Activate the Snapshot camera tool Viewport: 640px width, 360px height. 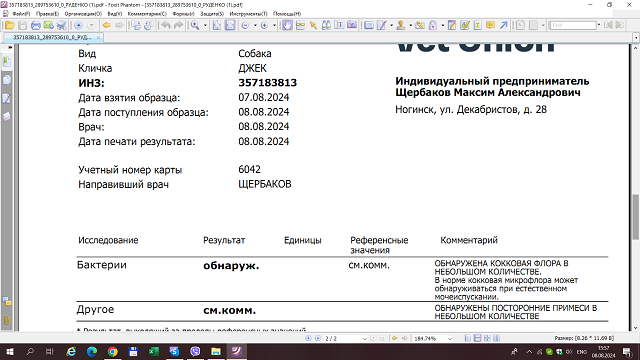[352, 25]
